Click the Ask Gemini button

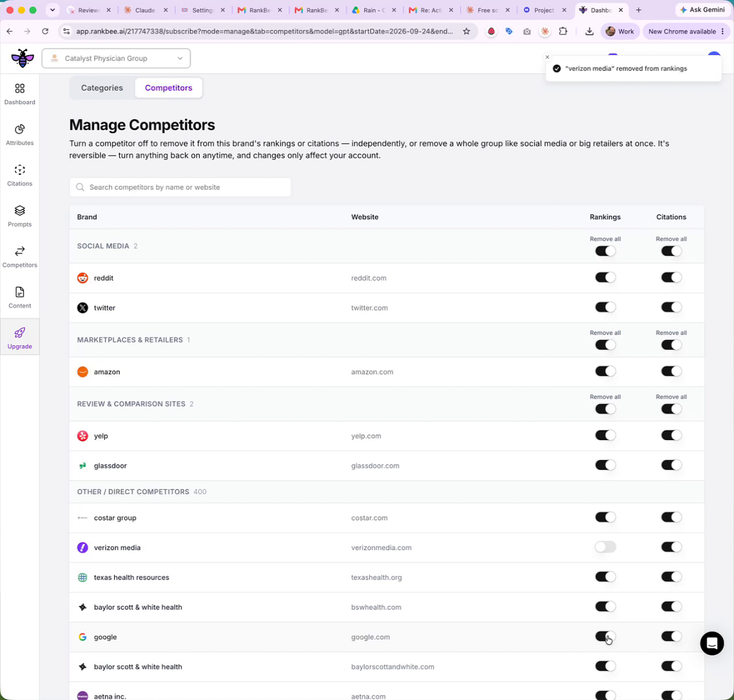coord(703,10)
